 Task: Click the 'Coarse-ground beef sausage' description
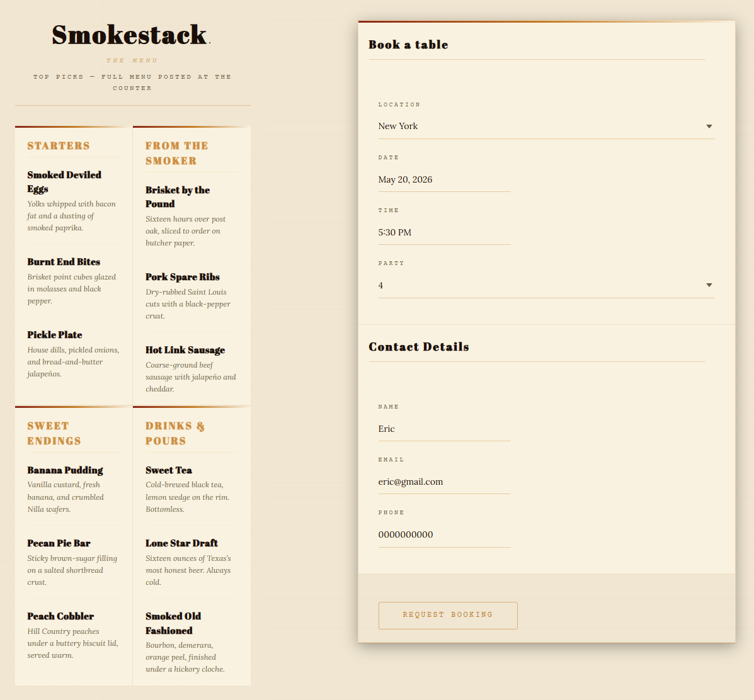[x=191, y=377]
